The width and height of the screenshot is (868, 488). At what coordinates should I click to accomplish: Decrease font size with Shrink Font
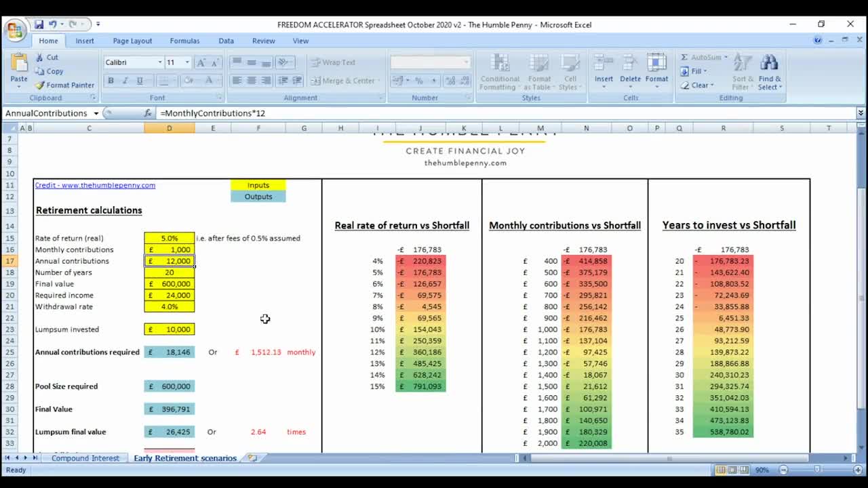pyautogui.click(x=215, y=62)
